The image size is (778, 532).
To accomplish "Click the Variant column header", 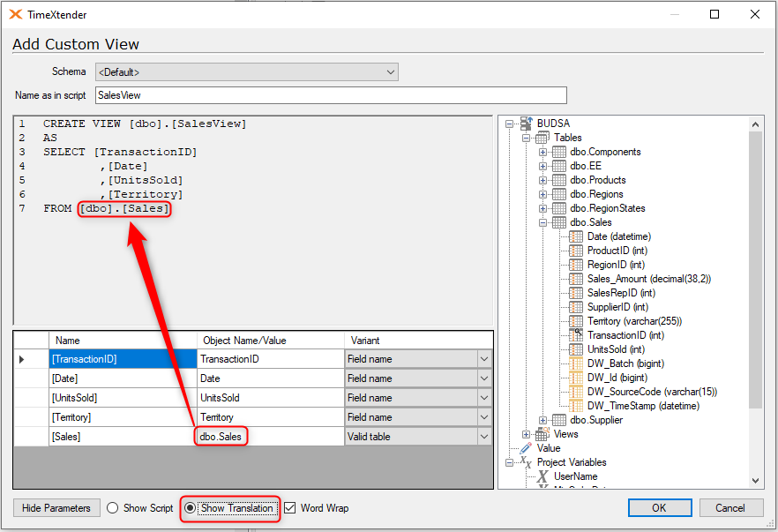I will (x=418, y=341).
